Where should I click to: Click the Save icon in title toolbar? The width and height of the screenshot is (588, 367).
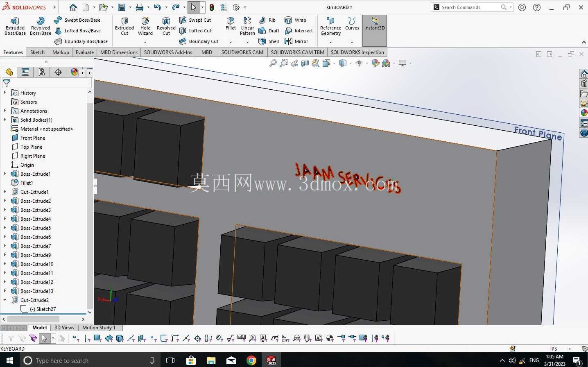[122, 7]
